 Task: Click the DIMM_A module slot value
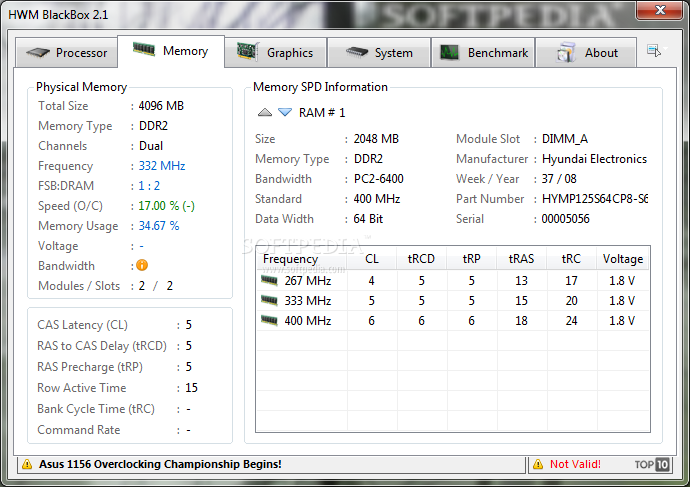click(565, 139)
